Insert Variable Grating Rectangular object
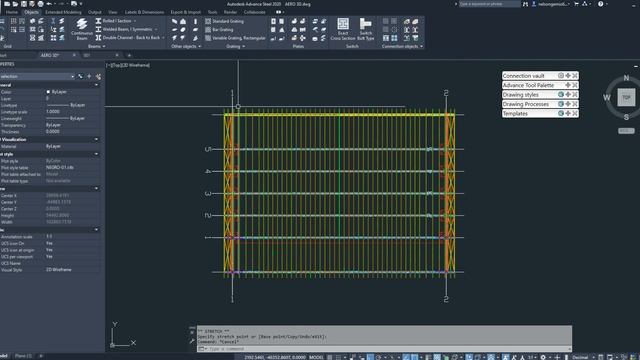Screen dimensions: 640x360 (x=235, y=38)
